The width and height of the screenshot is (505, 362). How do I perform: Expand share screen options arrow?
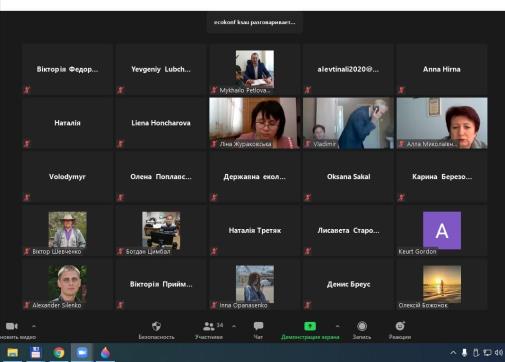337,326
